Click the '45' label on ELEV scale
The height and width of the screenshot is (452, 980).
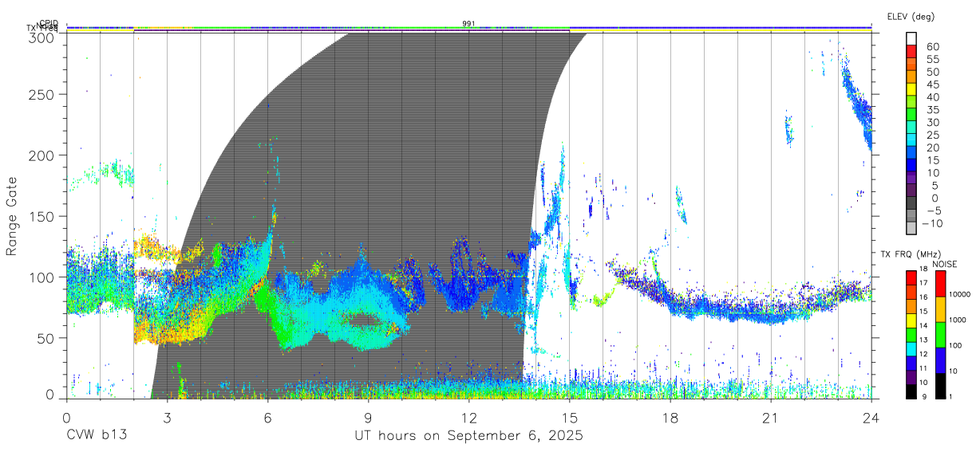click(x=933, y=85)
